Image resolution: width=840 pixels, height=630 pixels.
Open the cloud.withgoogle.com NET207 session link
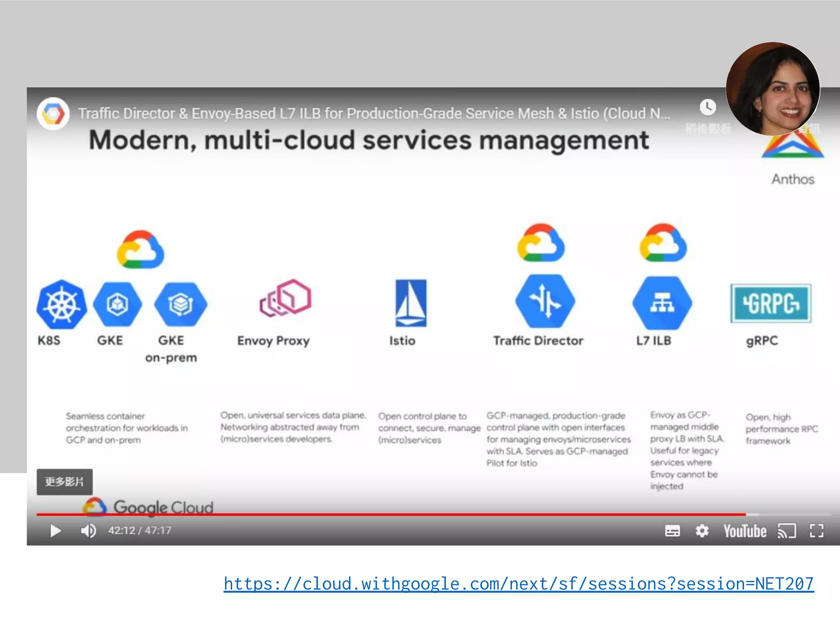[x=519, y=584]
